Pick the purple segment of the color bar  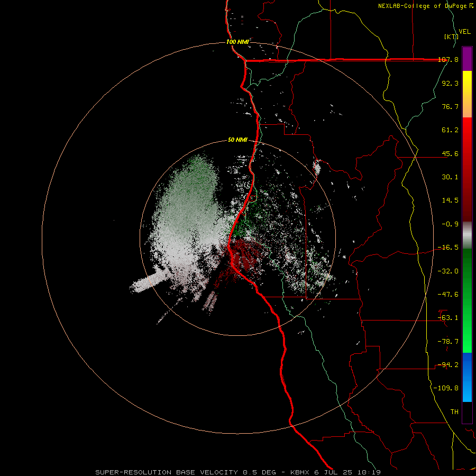(467, 59)
